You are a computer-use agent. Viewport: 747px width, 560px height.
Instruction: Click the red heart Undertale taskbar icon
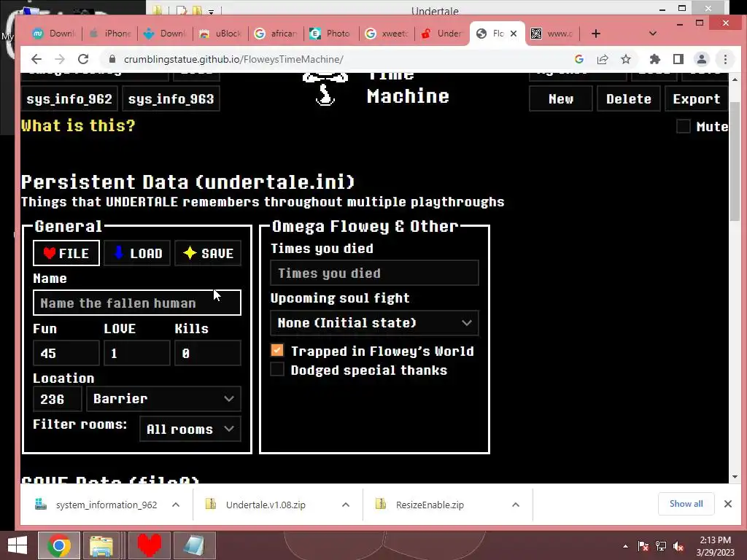coord(149,545)
